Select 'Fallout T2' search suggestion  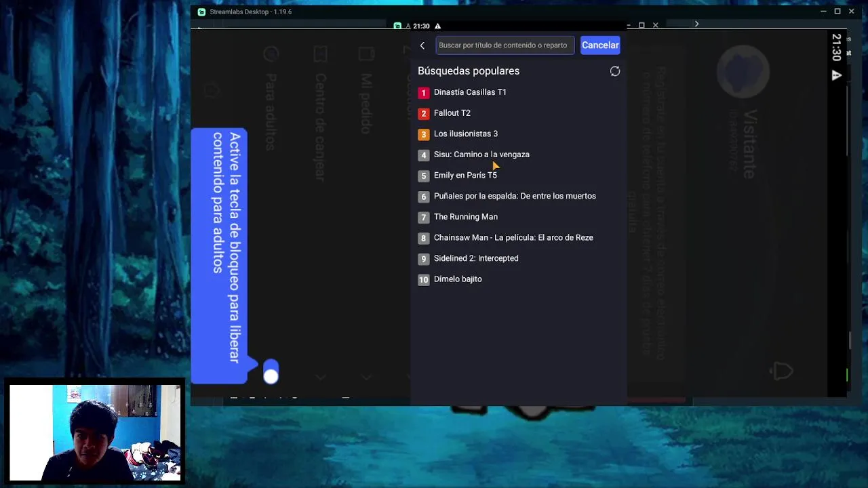tap(452, 113)
